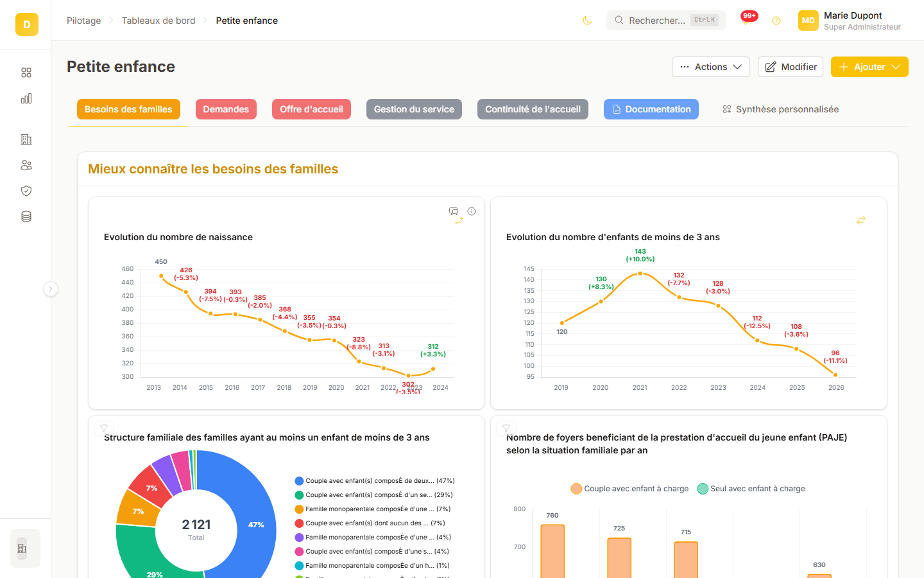Viewport: 924px width, 578px height.
Task: Click Petite enfance breadcrumb
Action: click(x=247, y=21)
